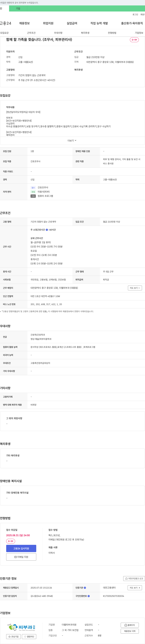This screenshot has width=145, height=644.
Task: Click the help icon beside 주 소정근로시간
Action: (47, 230)
